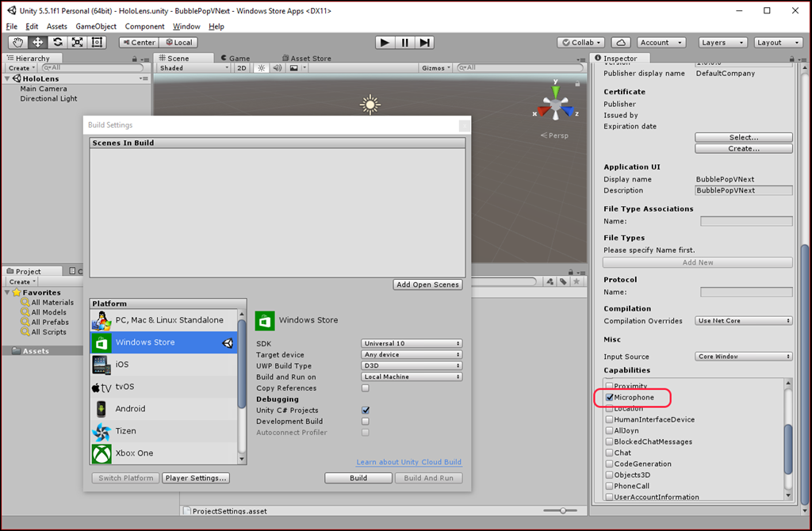Enable HumanInterfaceDevice capability

[610, 420]
